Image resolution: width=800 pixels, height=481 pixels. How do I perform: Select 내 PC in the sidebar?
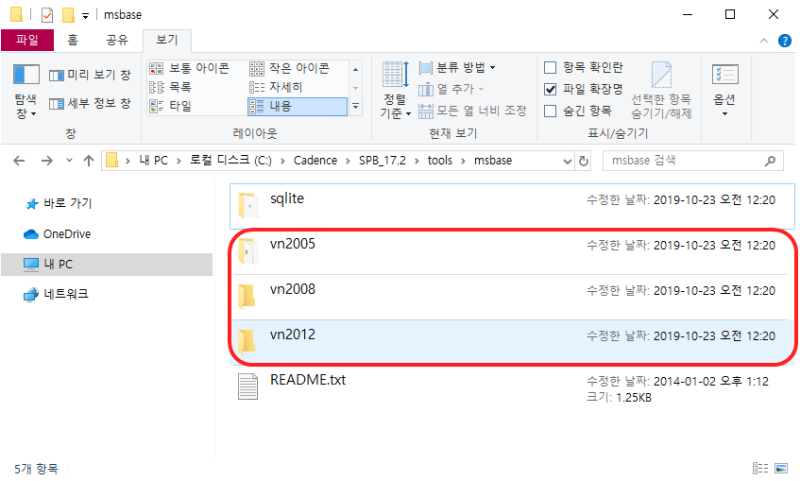[x=107, y=264]
